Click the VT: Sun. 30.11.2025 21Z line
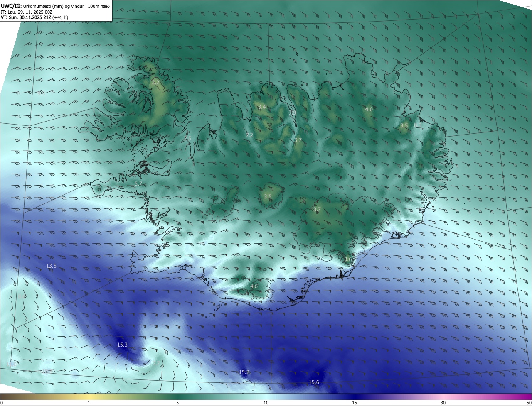This screenshot has width=532, height=406. point(34,17)
